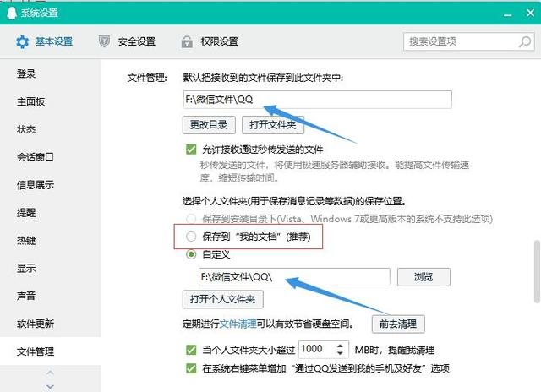This screenshot has width=541, height=392.
Task: Click the 打开个人文件夹 button
Action: coord(223,299)
